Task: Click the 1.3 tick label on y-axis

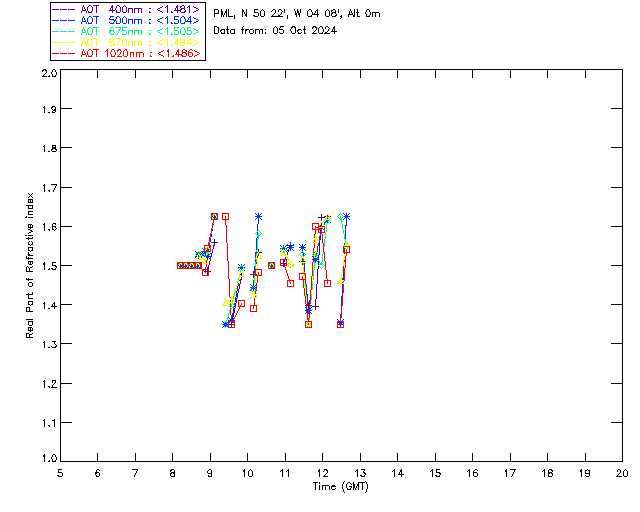Action: point(48,344)
